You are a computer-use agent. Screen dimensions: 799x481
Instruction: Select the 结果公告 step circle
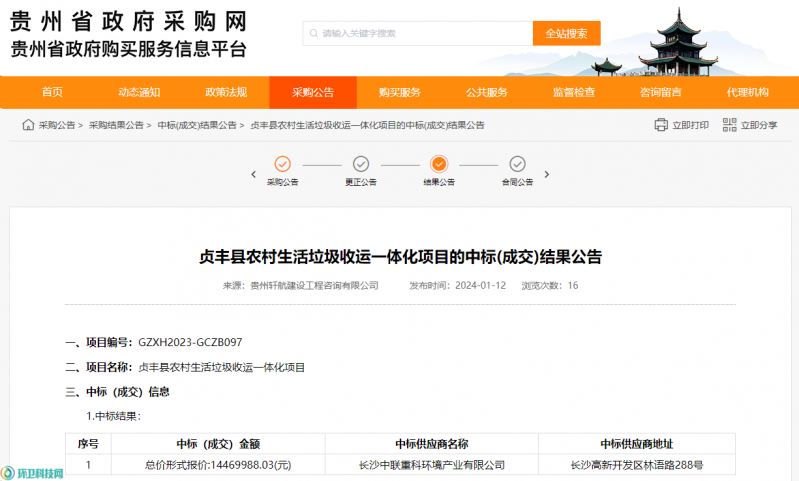coord(439,164)
